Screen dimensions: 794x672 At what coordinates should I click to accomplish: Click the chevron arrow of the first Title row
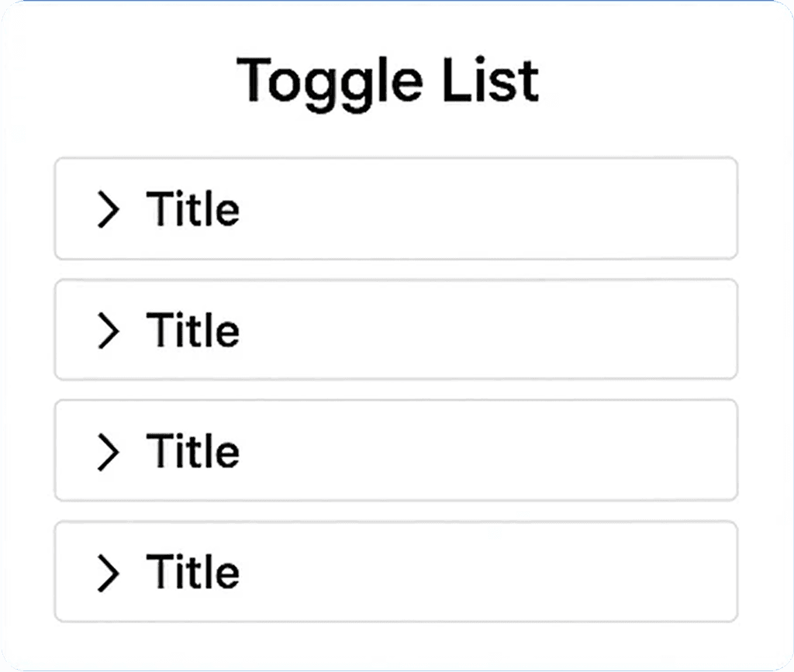pyautogui.click(x=109, y=209)
